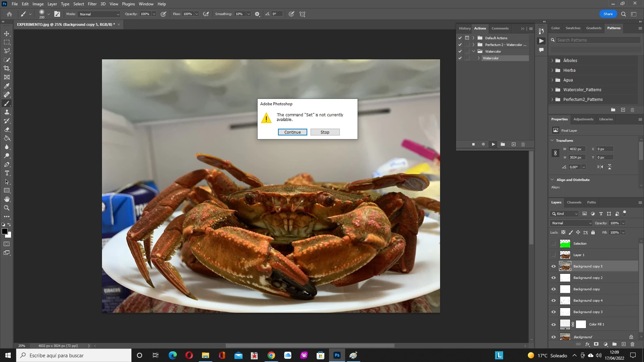644x362 pixels.
Task: Click the play action button
Action: click(493, 144)
